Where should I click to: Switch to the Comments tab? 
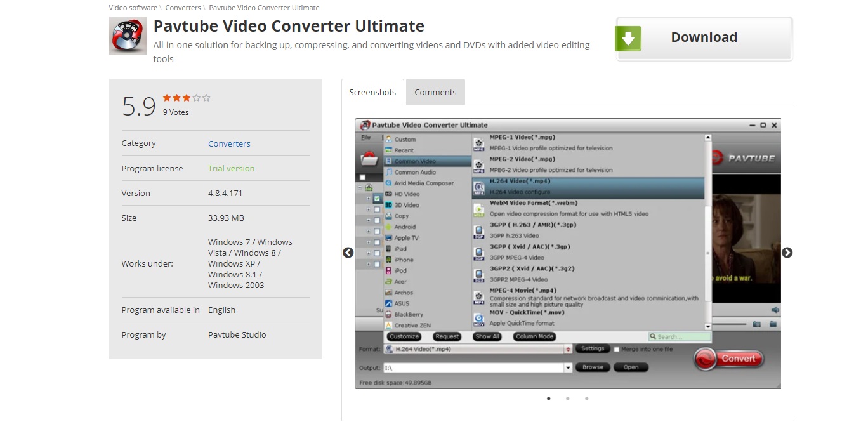[x=435, y=92]
